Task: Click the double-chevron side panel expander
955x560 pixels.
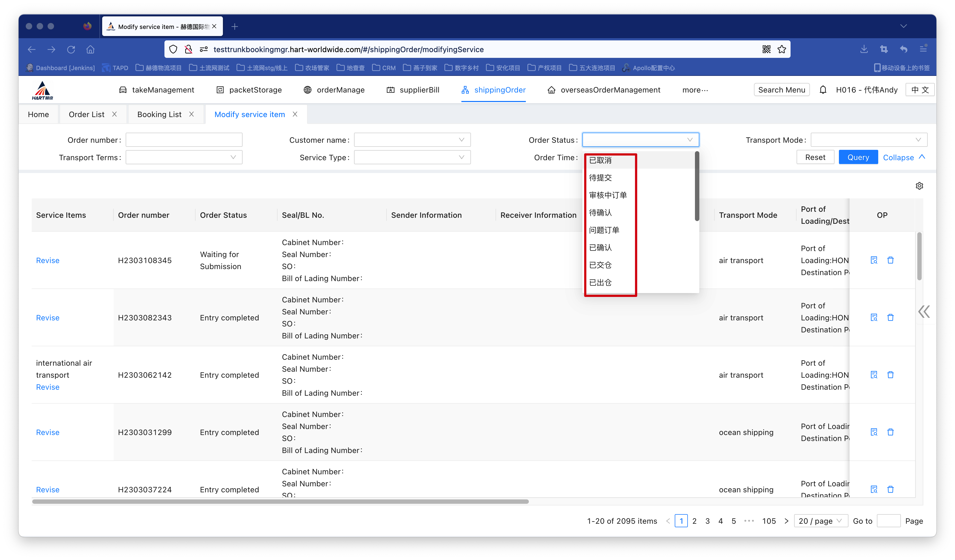Action: [x=924, y=312]
